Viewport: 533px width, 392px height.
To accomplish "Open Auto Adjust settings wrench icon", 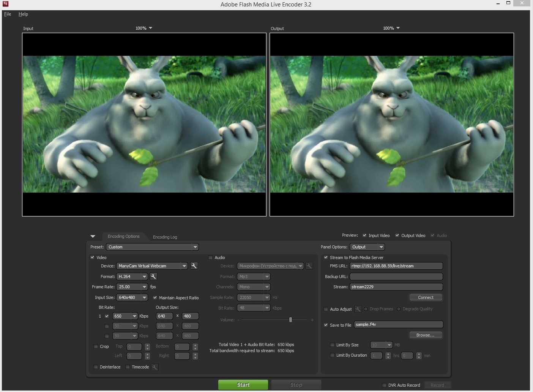I will tap(358, 309).
